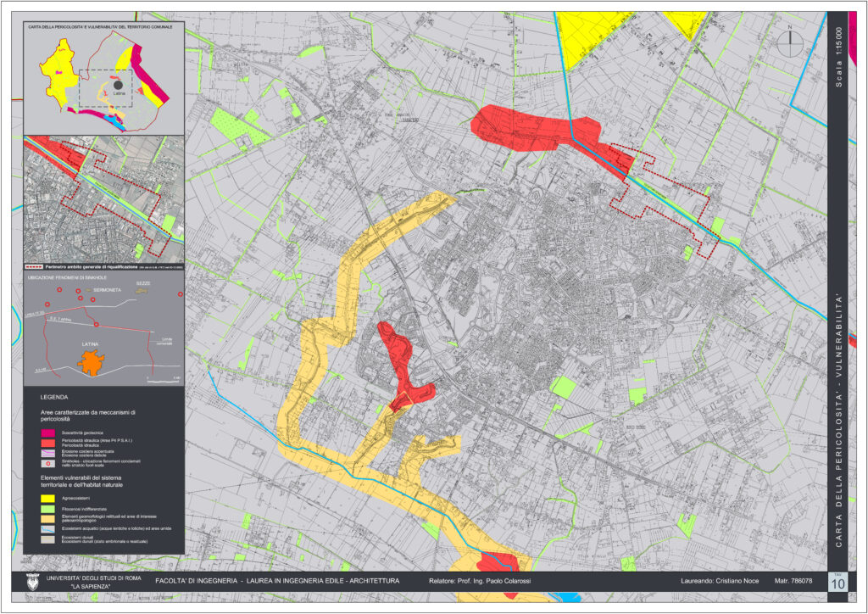Select magenta Suscettività geotecnica swatch

coord(47,433)
